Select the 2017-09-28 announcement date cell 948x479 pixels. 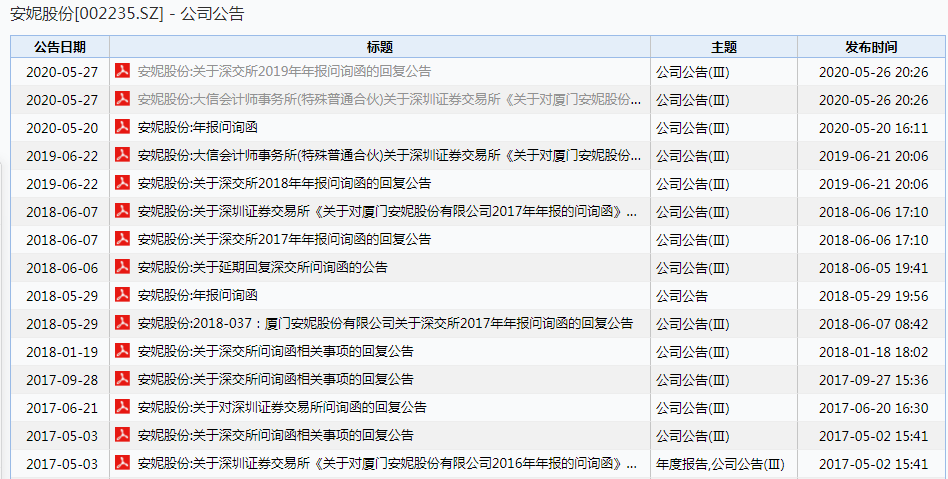(x=62, y=380)
